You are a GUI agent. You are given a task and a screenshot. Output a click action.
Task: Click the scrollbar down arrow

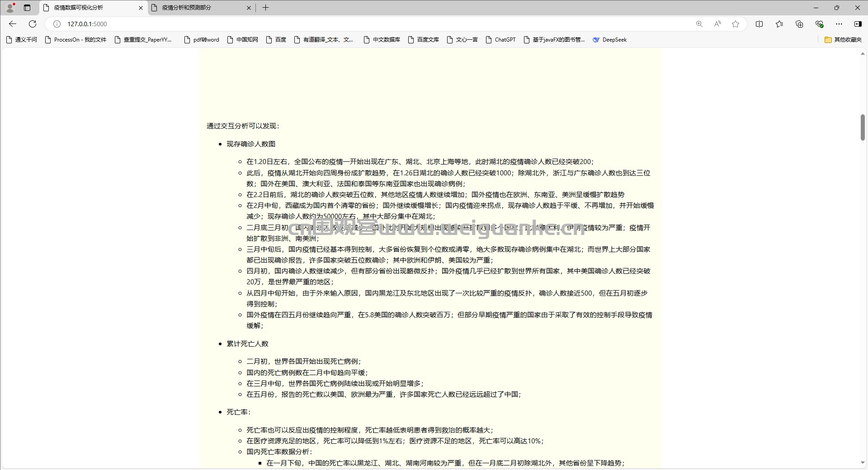[x=863, y=463]
